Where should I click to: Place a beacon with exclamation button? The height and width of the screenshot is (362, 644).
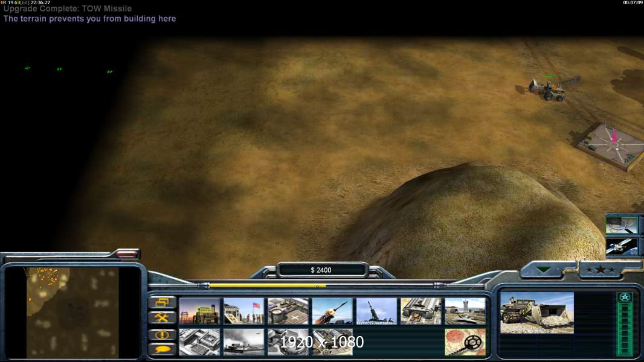[x=162, y=334]
